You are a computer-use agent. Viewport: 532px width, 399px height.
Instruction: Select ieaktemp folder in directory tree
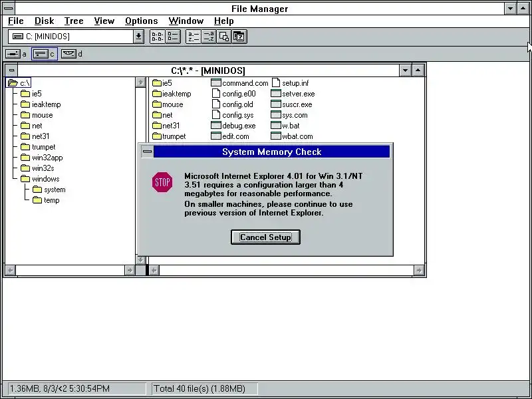click(x=41, y=104)
